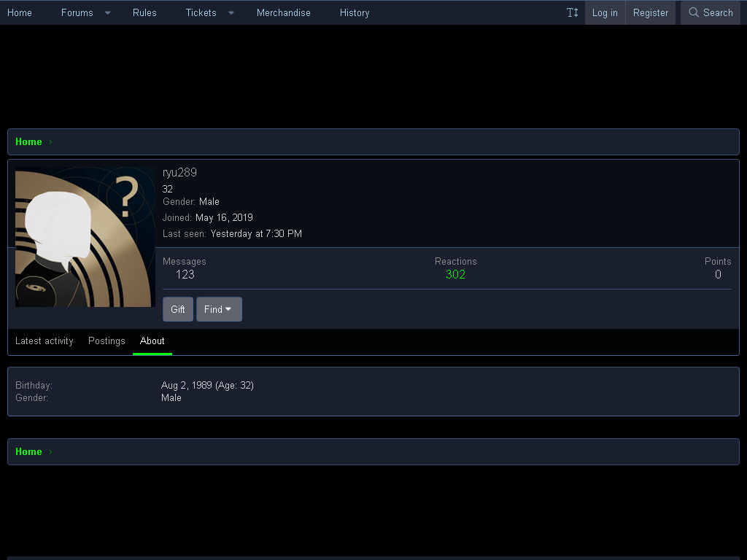Click the Gift button
747x560 pixels.
coord(178,309)
